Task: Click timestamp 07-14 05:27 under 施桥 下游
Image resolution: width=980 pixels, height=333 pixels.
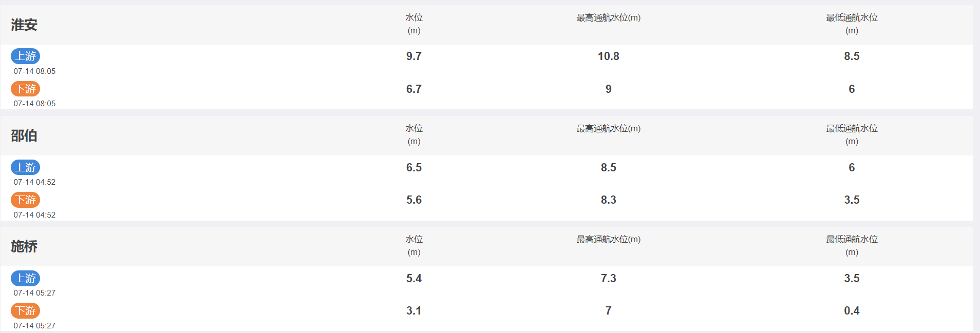Action: (34, 325)
